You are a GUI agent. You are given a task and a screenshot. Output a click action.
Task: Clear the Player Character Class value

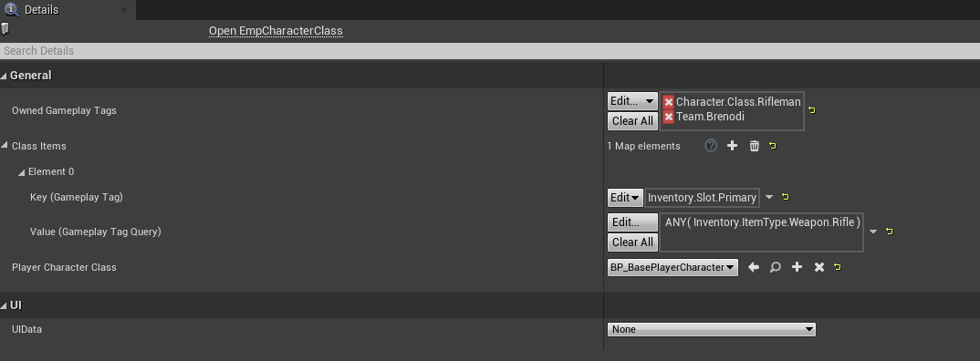(818, 267)
